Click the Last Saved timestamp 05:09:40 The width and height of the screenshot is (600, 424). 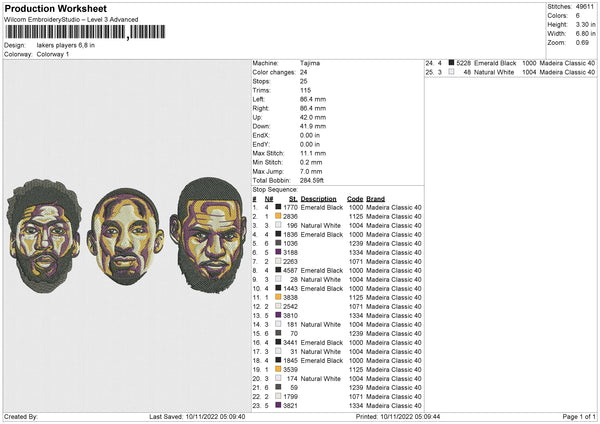[232, 416]
